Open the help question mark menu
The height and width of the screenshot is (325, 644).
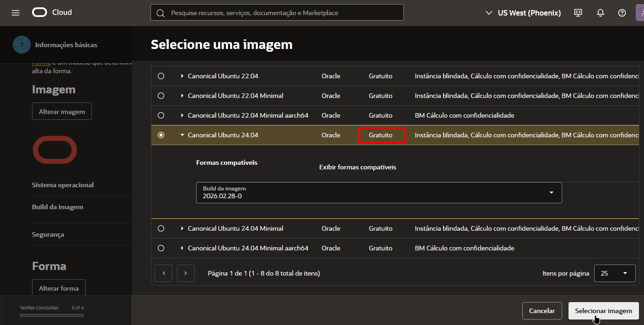click(622, 13)
